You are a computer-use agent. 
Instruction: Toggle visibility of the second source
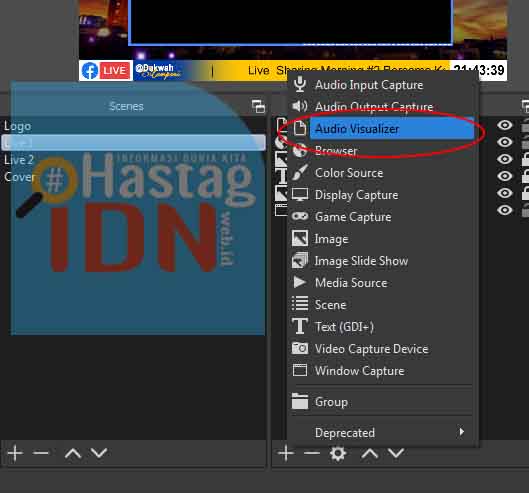pyautogui.click(x=505, y=142)
